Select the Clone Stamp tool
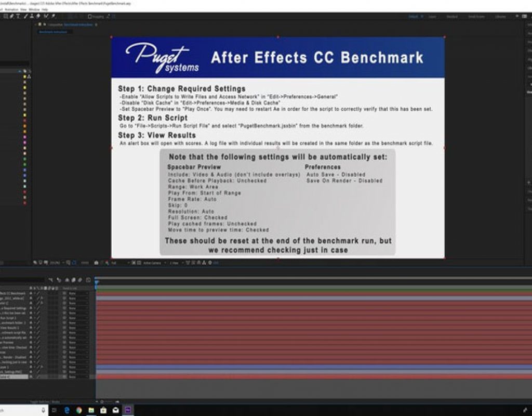 [32, 16]
